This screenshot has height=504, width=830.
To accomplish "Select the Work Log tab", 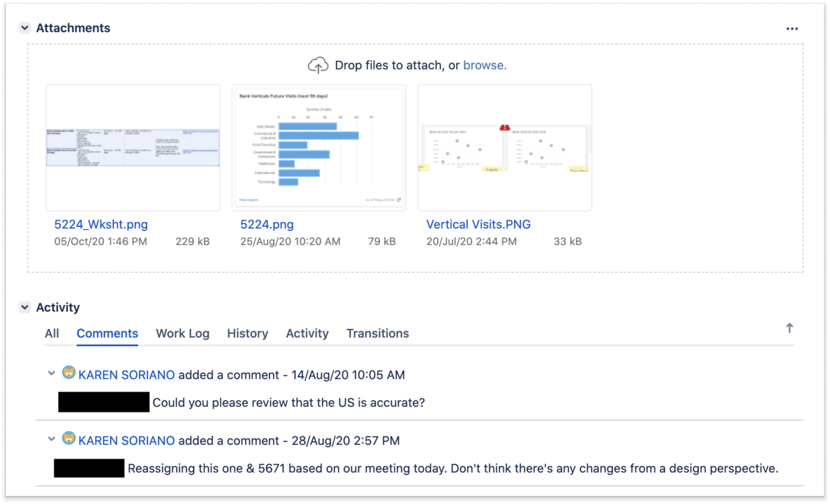I will pyautogui.click(x=183, y=333).
